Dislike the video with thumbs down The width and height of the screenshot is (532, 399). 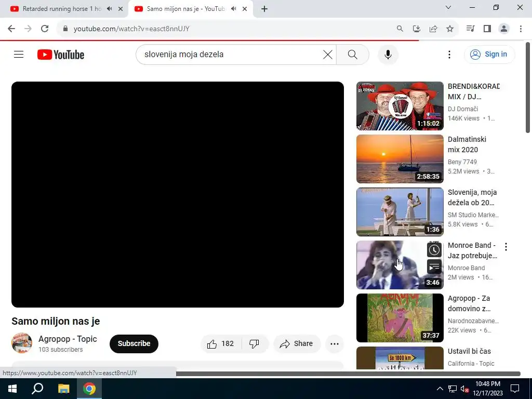coord(255,344)
